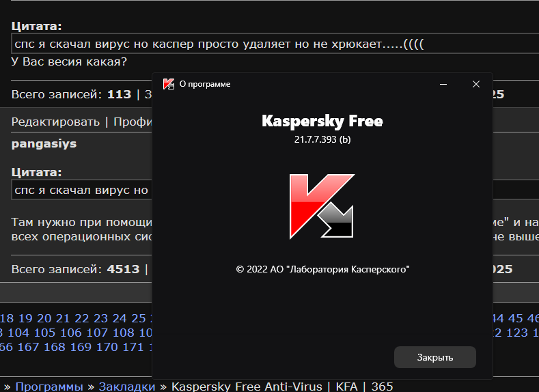Open forum page 20
This screenshot has height=392, width=539.
coord(44,318)
